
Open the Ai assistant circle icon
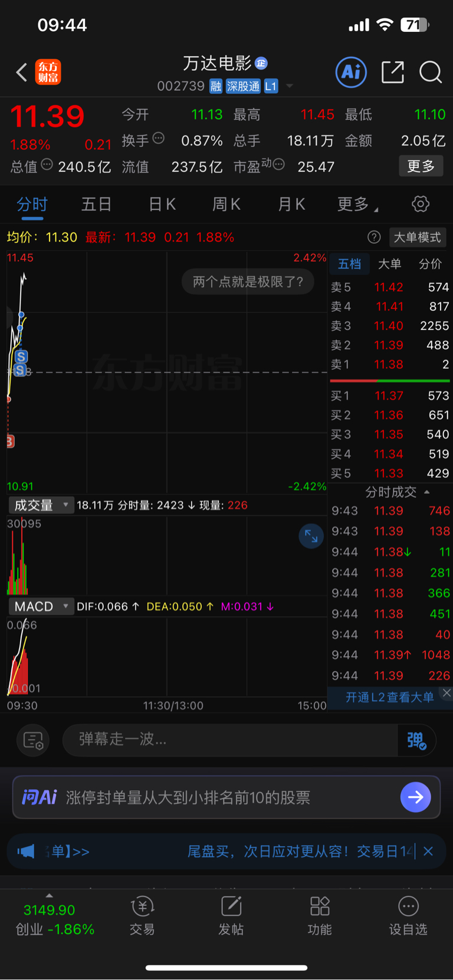[x=351, y=72]
